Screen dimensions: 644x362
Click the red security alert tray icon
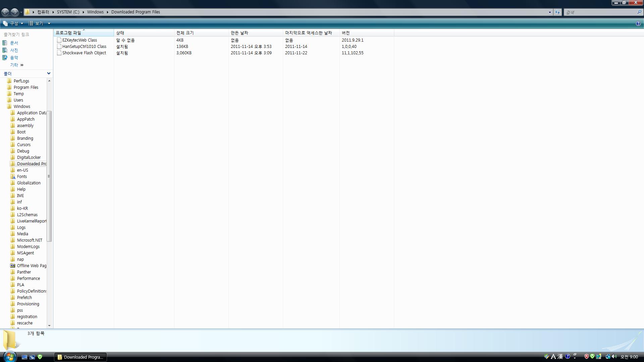[587, 357]
